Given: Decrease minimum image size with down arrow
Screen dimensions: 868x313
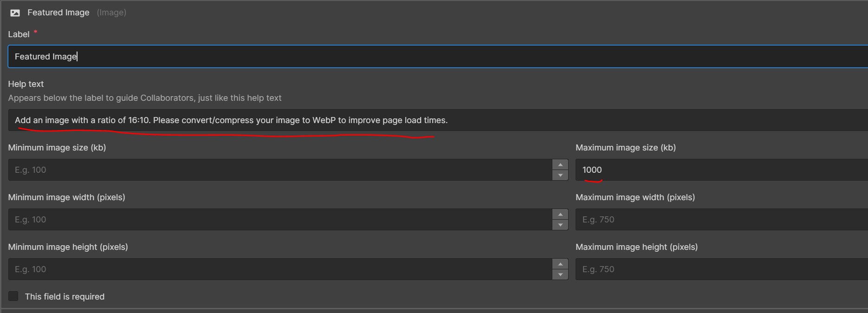Looking at the screenshot, I should tap(560, 175).
